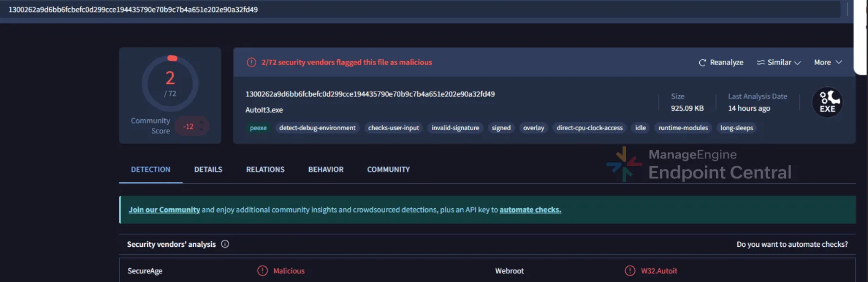Open the info icon beside Security vendors' analysis
Screen dimensions: 868x282
pyautogui.click(x=225, y=244)
